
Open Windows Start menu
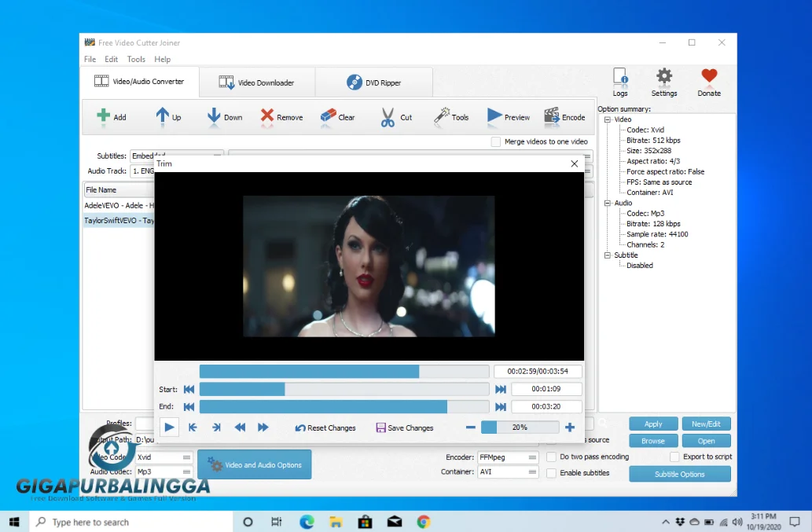pyautogui.click(x=14, y=522)
